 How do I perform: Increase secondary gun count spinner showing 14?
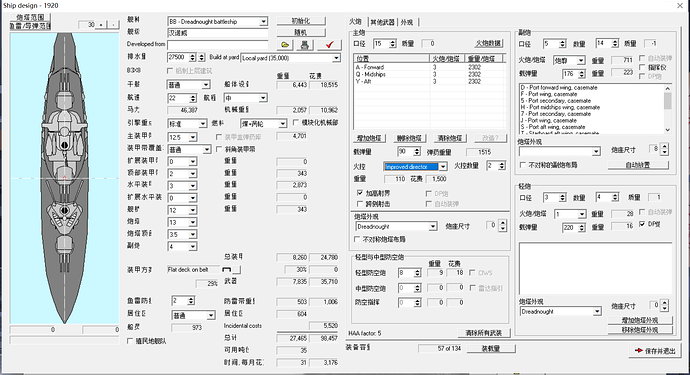point(615,41)
